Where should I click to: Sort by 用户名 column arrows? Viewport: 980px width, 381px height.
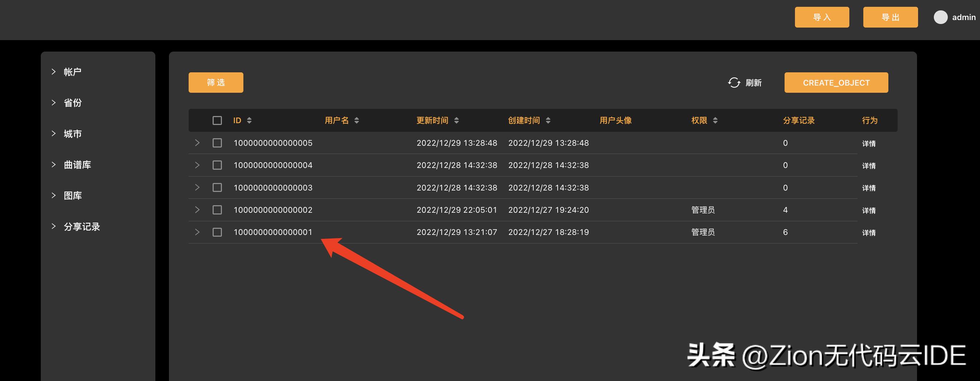(x=356, y=121)
